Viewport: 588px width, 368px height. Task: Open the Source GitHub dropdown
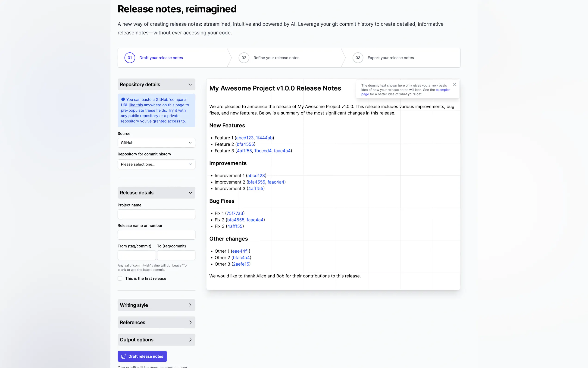point(156,143)
